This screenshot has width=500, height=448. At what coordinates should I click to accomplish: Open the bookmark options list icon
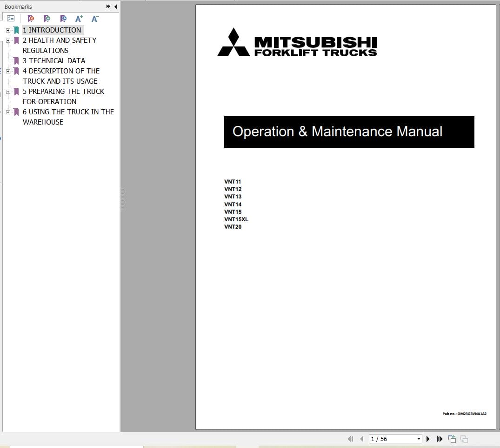[x=11, y=19]
